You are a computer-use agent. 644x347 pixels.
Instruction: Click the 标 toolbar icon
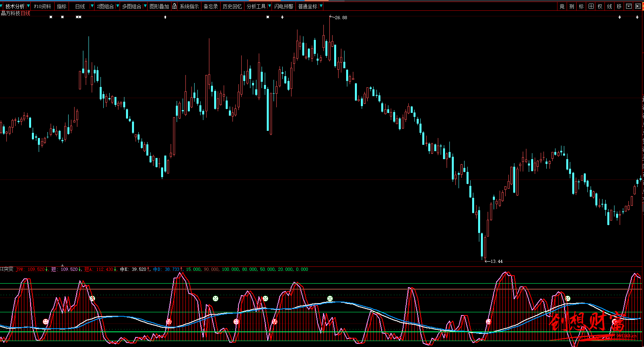(x=581, y=6)
